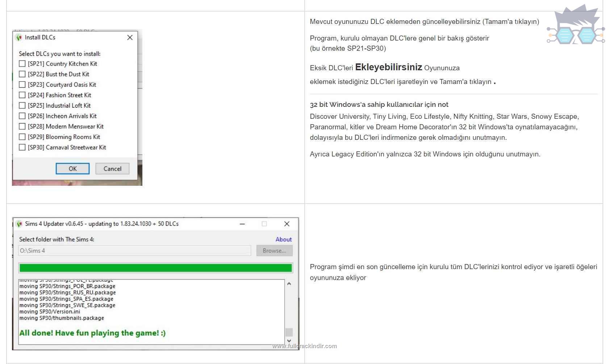Image resolution: width=609 pixels, height=364 pixels.
Task: Click log line 'moving SP30/Strings_POR_BR.package'
Action: point(67,286)
